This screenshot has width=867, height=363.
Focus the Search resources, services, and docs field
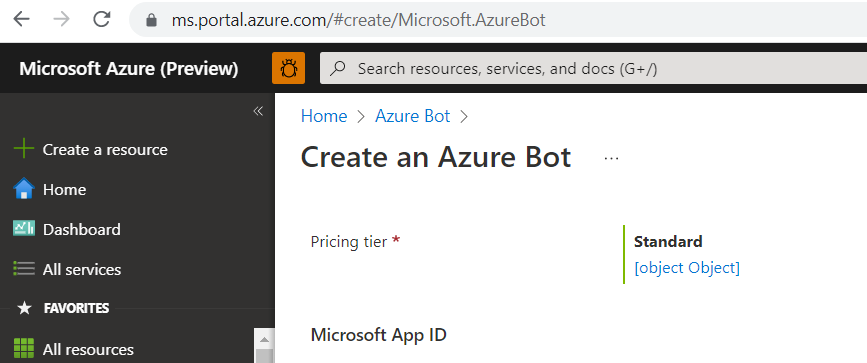click(593, 69)
